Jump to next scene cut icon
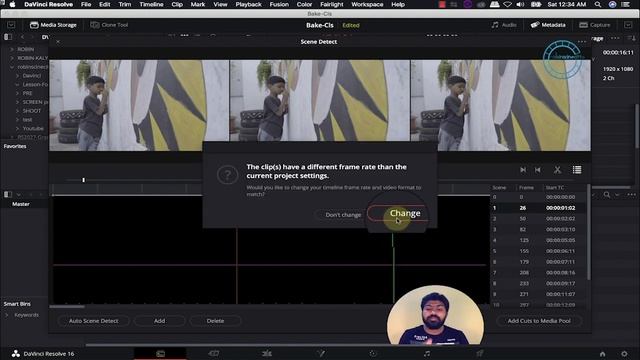 523,170
